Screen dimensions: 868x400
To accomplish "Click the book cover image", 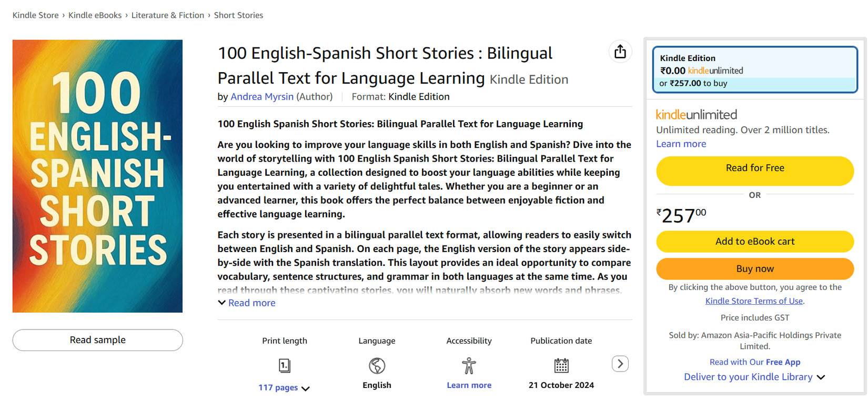I will [x=97, y=175].
